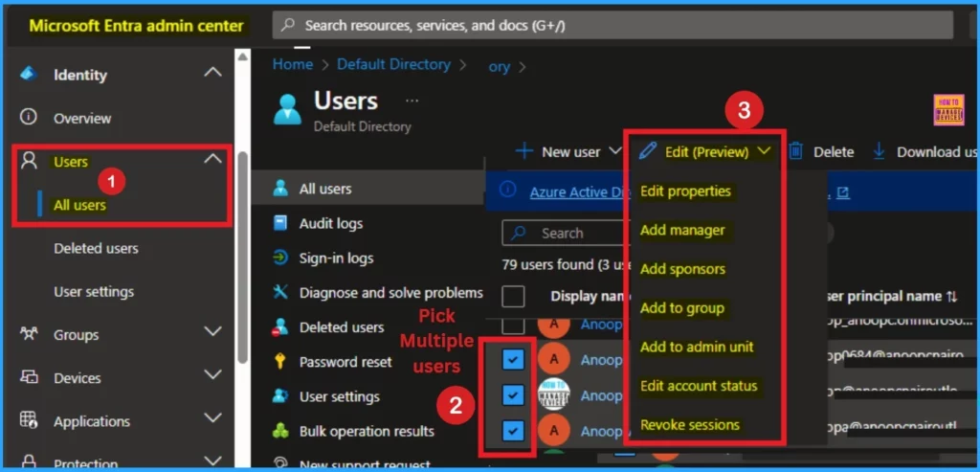This screenshot has height=472, width=980.
Task: Expand the Devices section chevron
Action: (x=213, y=374)
